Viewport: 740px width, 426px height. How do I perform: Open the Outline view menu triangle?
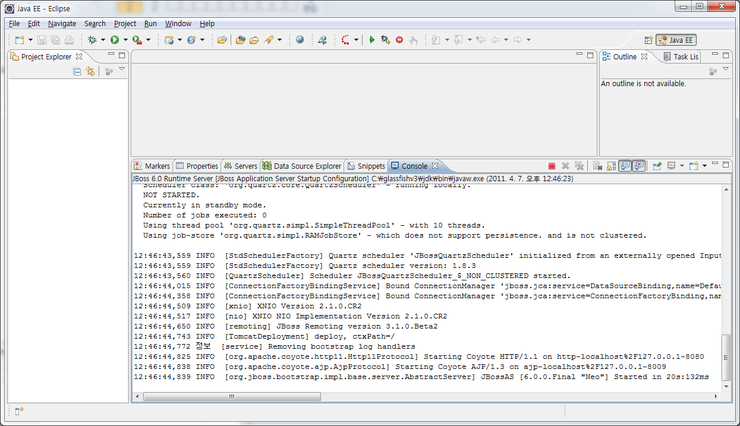(726, 69)
